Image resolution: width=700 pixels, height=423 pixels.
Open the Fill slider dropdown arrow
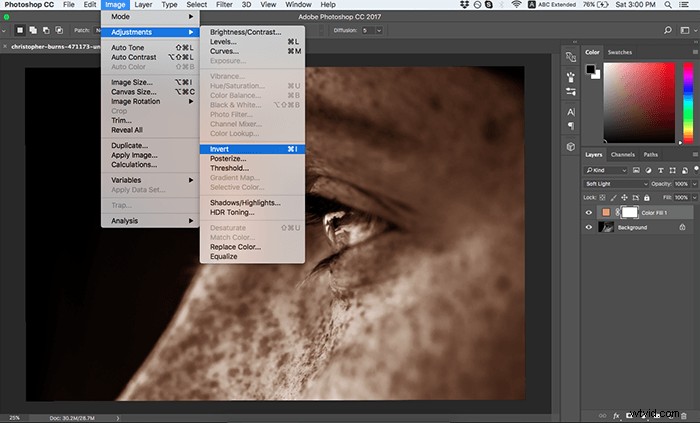coord(695,197)
